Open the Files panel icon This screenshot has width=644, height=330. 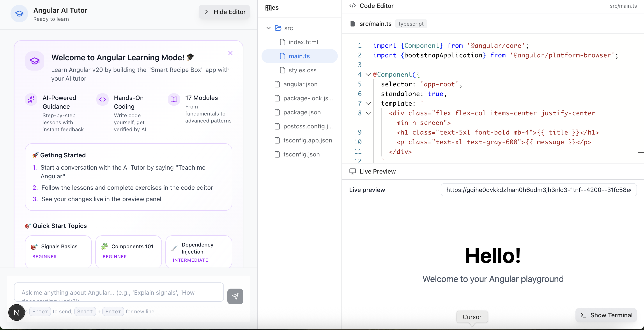coord(269,8)
